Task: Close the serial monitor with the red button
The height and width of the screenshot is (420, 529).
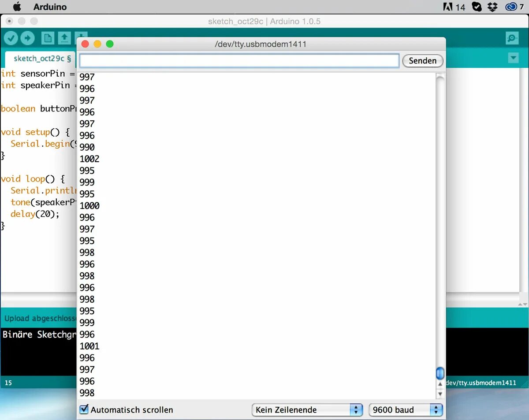Action: click(86, 44)
